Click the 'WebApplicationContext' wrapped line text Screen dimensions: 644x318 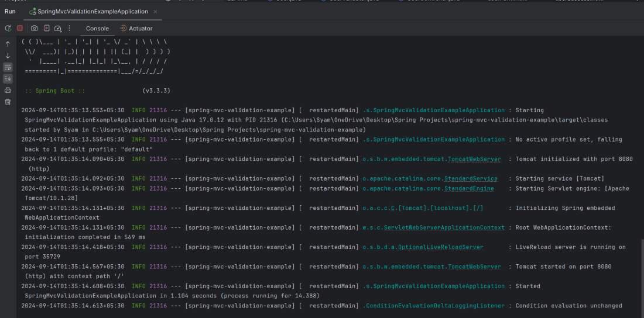[x=61, y=218]
